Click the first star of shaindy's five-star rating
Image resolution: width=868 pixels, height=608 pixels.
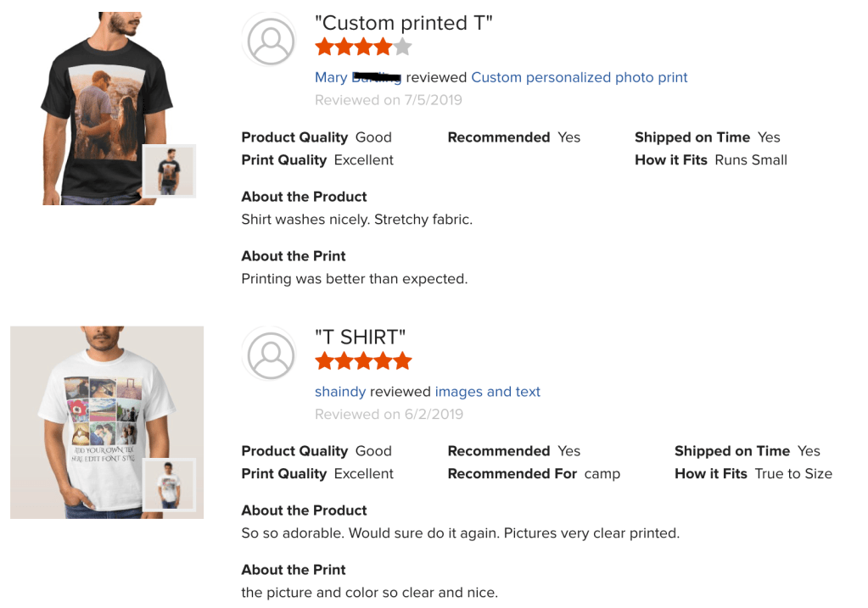pos(325,361)
